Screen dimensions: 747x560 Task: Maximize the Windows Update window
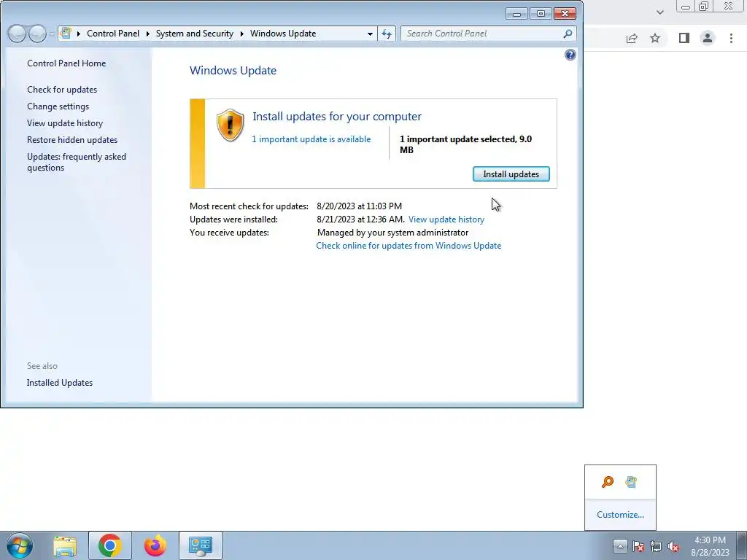[x=541, y=14]
